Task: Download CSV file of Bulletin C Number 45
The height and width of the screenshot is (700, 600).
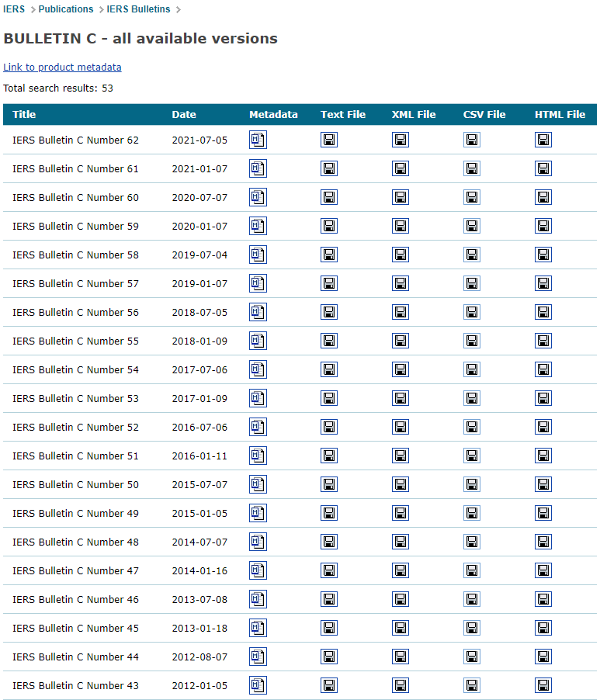Action: point(472,628)
